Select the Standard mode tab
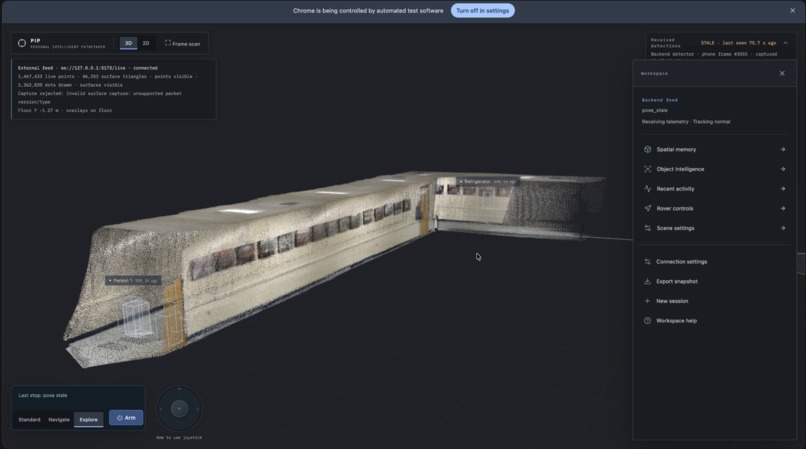Image resolution: width=806 pixels, height=449 pixels. click(29, 420)
